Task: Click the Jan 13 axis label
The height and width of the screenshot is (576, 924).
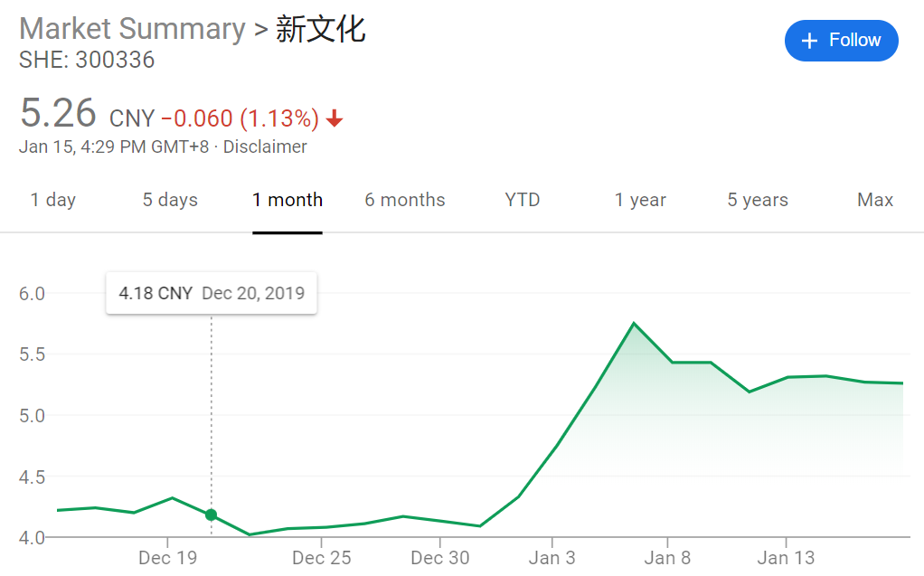Action: (786, 558)
